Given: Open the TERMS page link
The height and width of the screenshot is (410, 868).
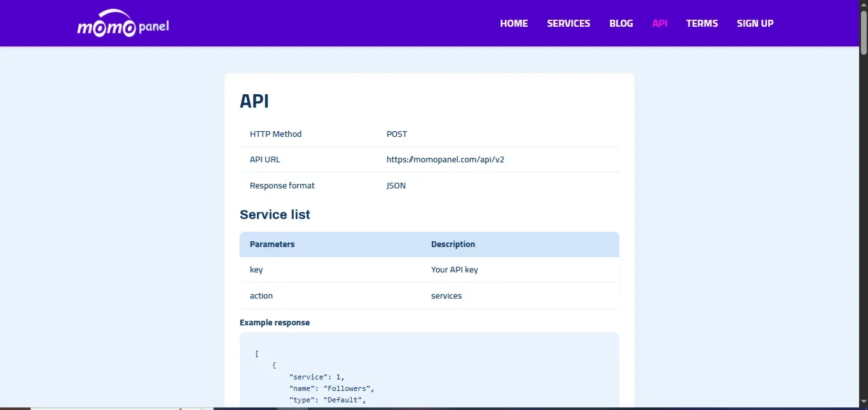Looking at the screenshot, I should (702, 24).
